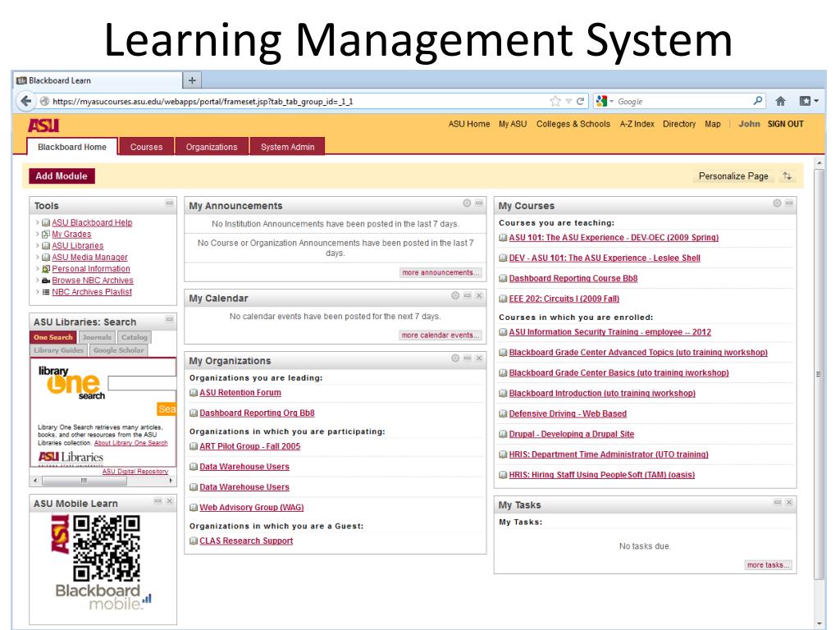Screen dimensions: 840x630
Task: Click the browser home icon
Action: (x=781, y=101)
